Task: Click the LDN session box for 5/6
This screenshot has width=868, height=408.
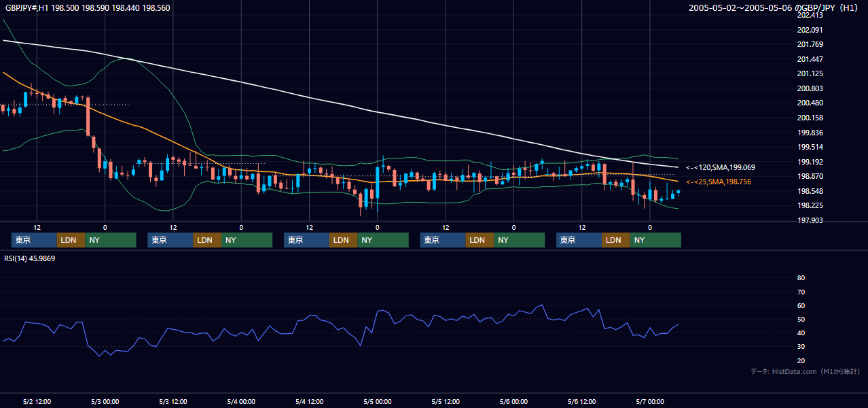Action: coord(615,240)
